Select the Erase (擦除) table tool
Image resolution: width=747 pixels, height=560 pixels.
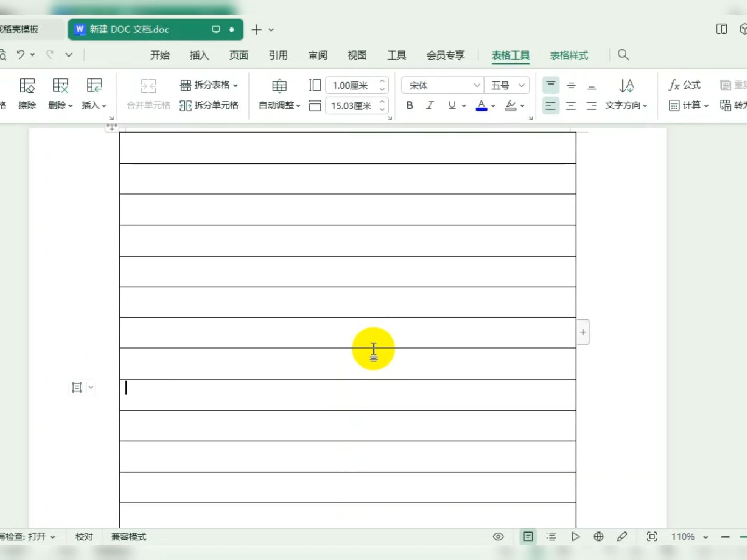pos(27,94)
